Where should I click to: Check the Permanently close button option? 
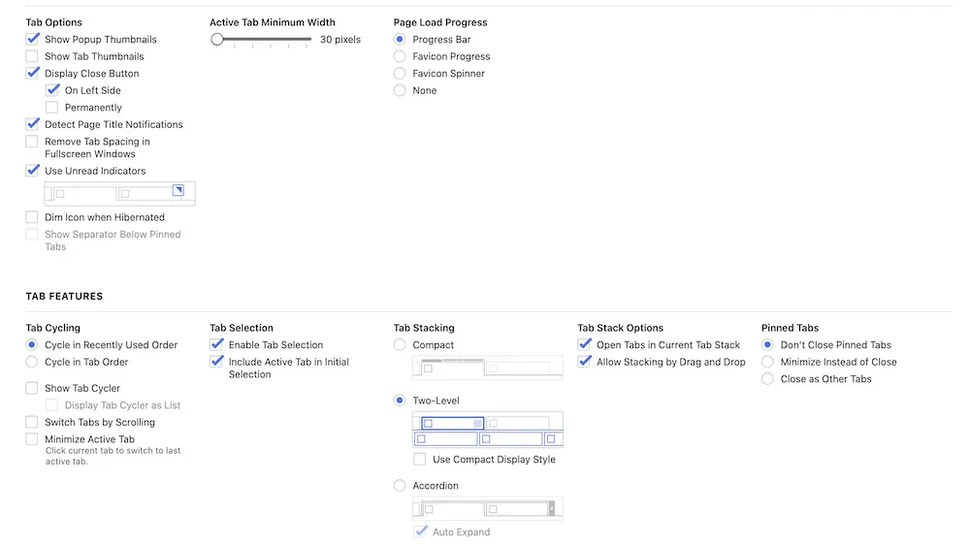[53, 107]
